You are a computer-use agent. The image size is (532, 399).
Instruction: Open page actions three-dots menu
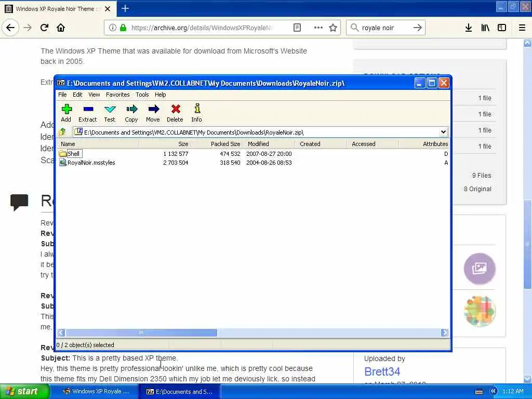[x=318, y=28]
